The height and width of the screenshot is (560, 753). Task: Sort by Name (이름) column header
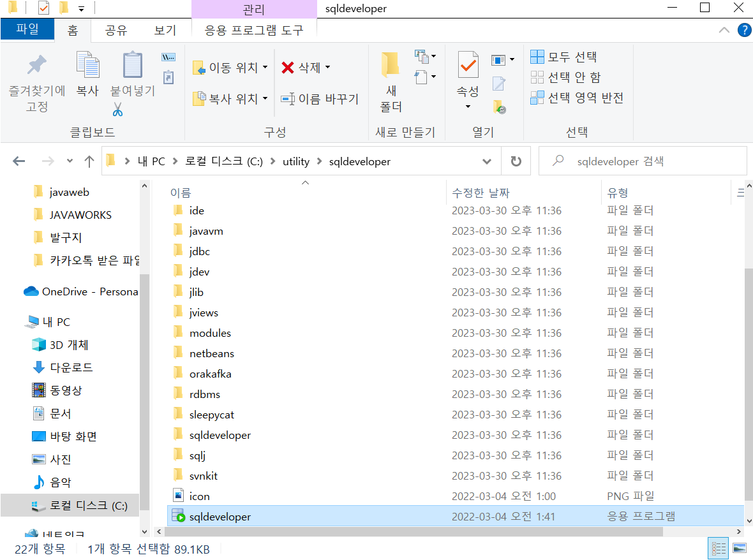click(x=181, y=193)
